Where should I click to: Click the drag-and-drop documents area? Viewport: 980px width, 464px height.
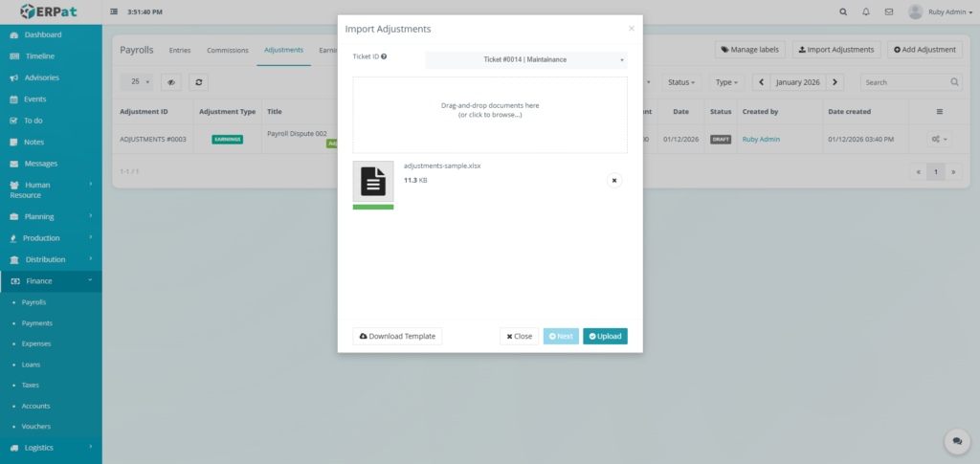coord(490,115)
